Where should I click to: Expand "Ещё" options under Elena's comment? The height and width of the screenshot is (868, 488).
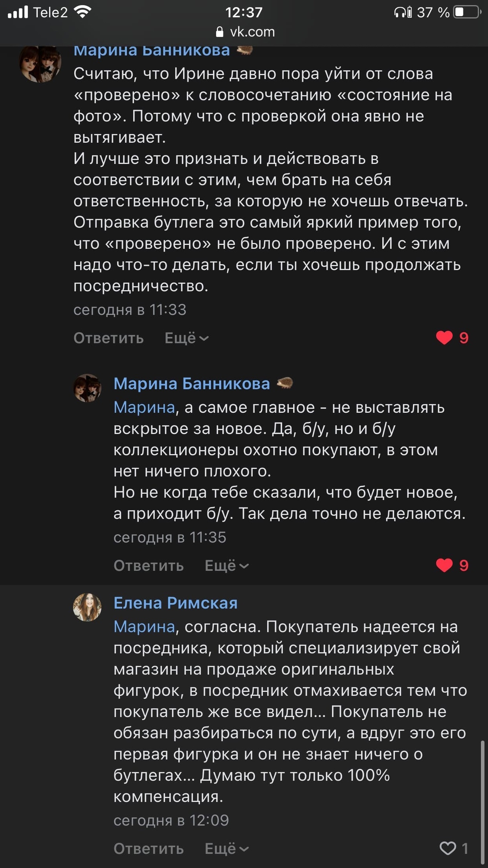click(x=226, y=848)
